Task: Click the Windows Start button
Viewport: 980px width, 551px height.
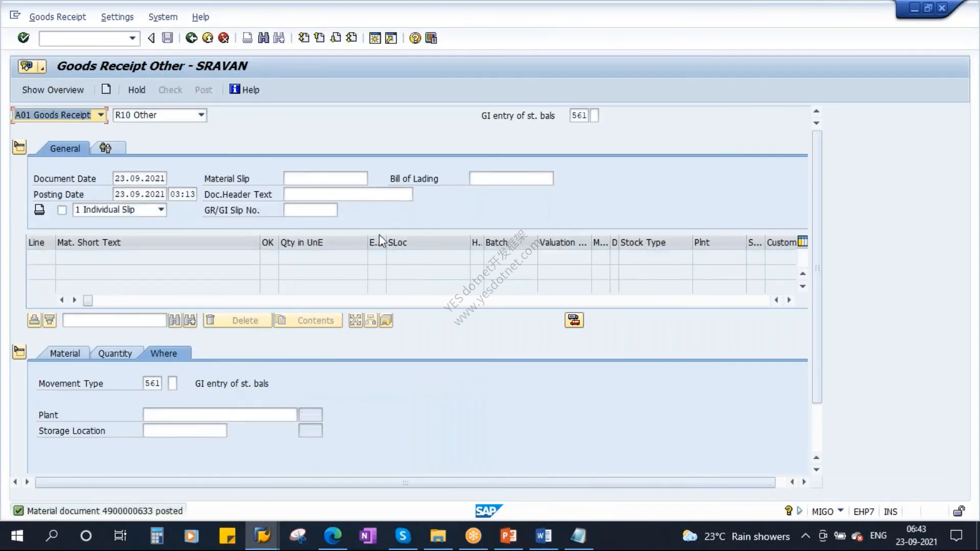Action: point(17,536)
